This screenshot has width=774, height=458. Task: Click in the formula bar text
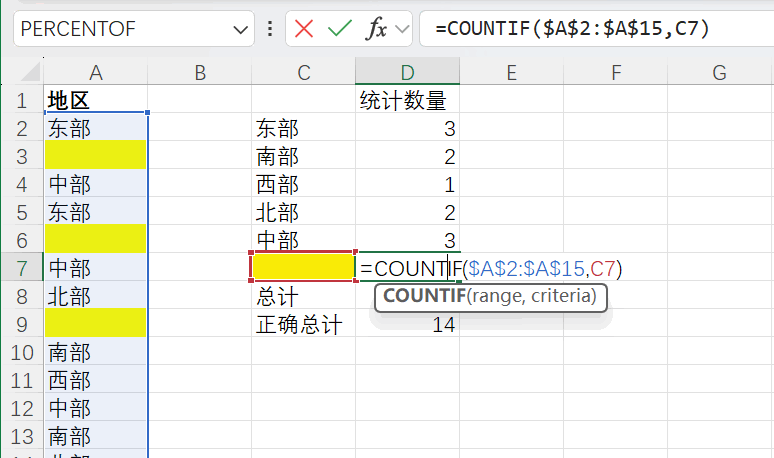pos(573,29)
